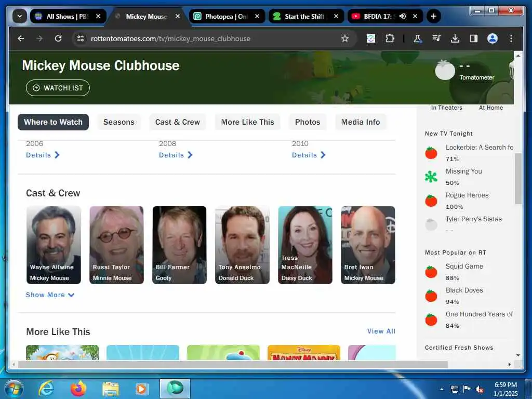
Task: Open the Extensions puzzle menu
Action: [390, 38]
